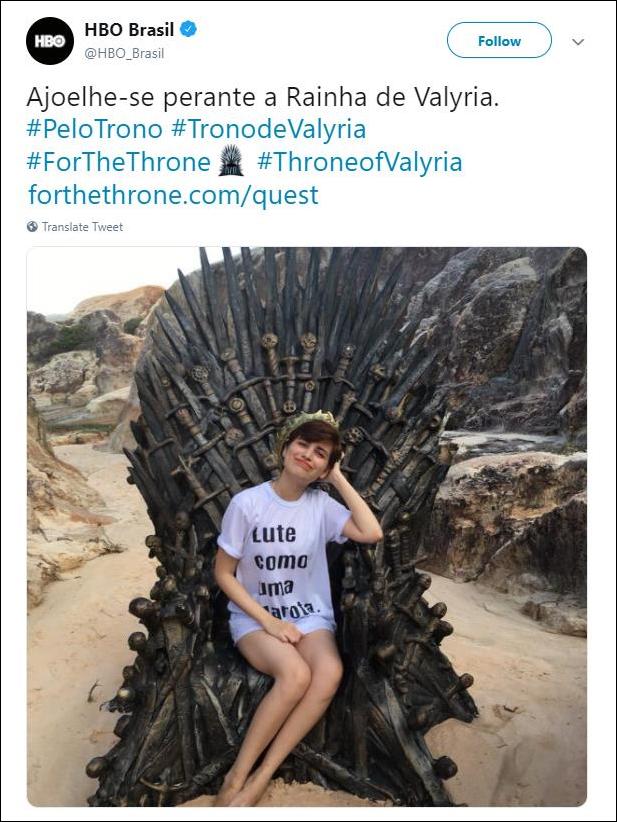Open the #TronodeValyria hashtag
This screenshot has height=822, width=617.
269,129
